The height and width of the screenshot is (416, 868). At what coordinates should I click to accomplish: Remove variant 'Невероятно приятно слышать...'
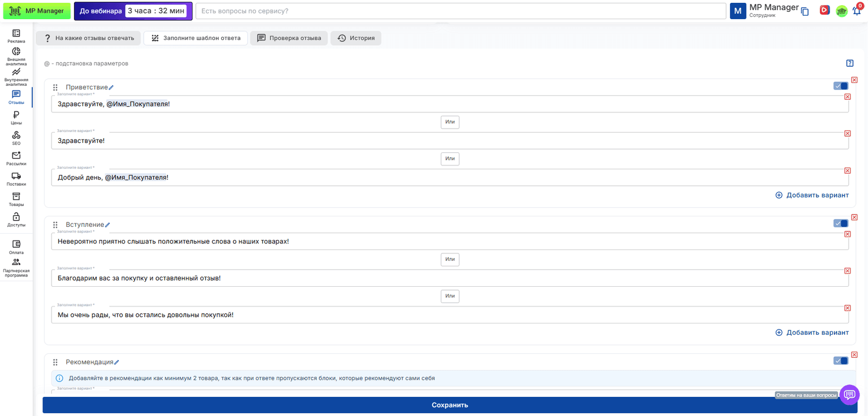point(848,234)
